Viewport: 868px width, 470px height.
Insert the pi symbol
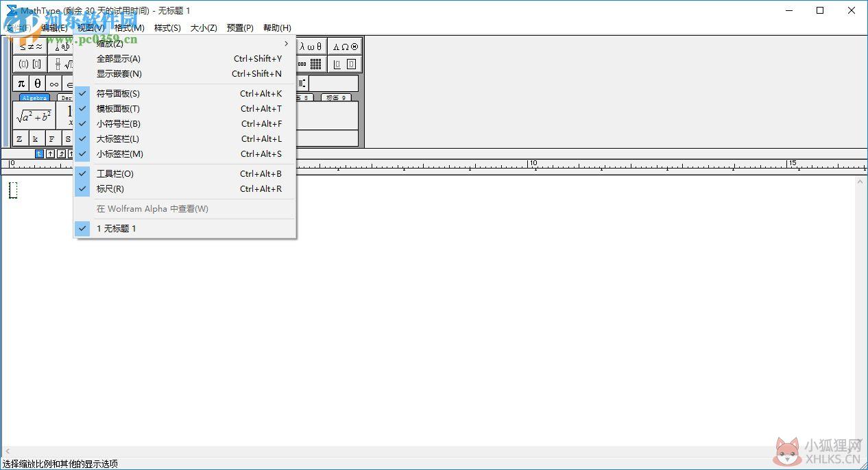tap(21, 84)
